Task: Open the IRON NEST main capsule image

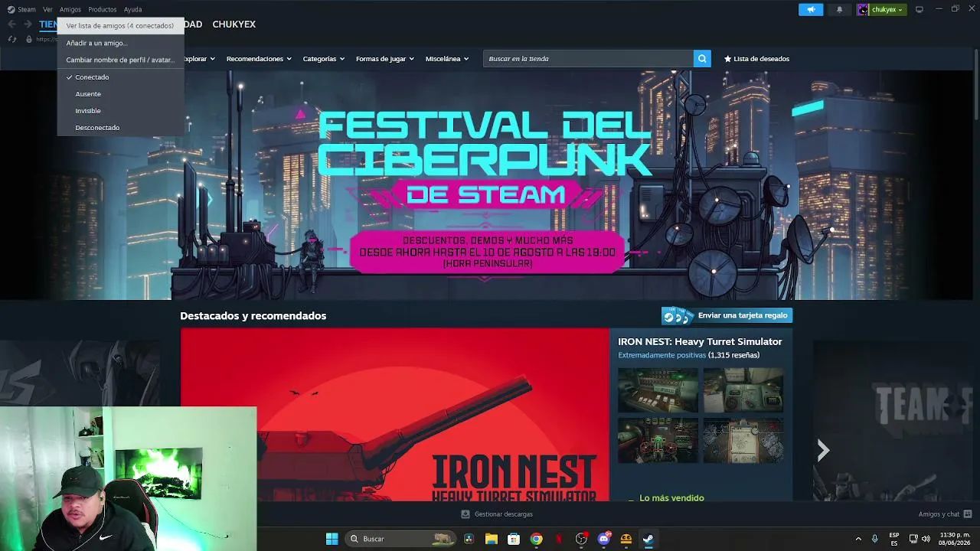Action: tap(395, 415)
